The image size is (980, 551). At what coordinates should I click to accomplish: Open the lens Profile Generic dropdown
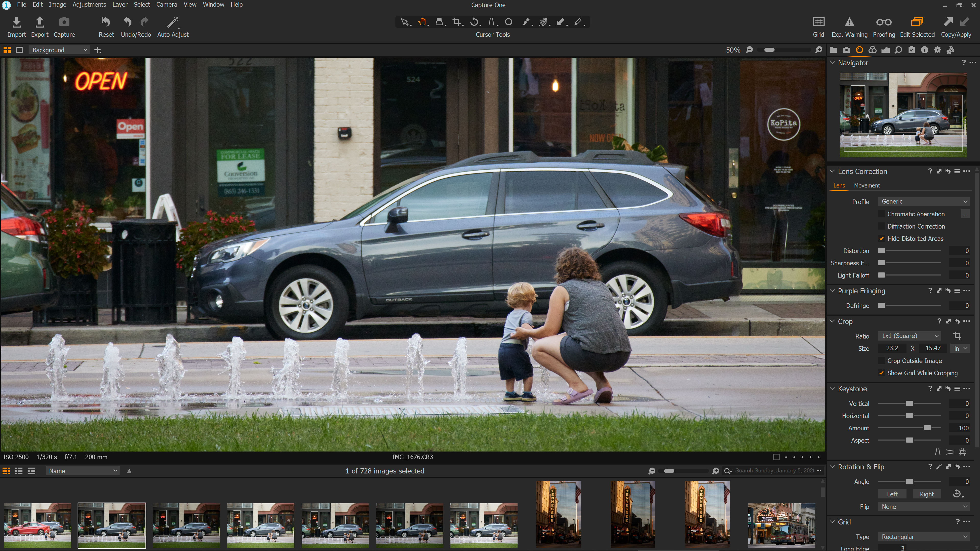924,202
